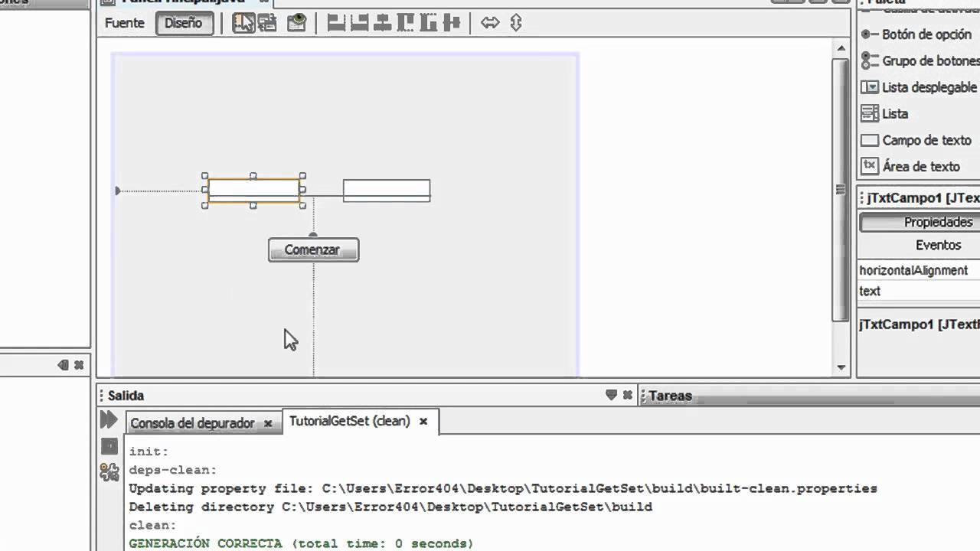Image resolution: width=980 pixels, height=551 pixels.
Task: Select the second text field on form
Action: [387, 191]
